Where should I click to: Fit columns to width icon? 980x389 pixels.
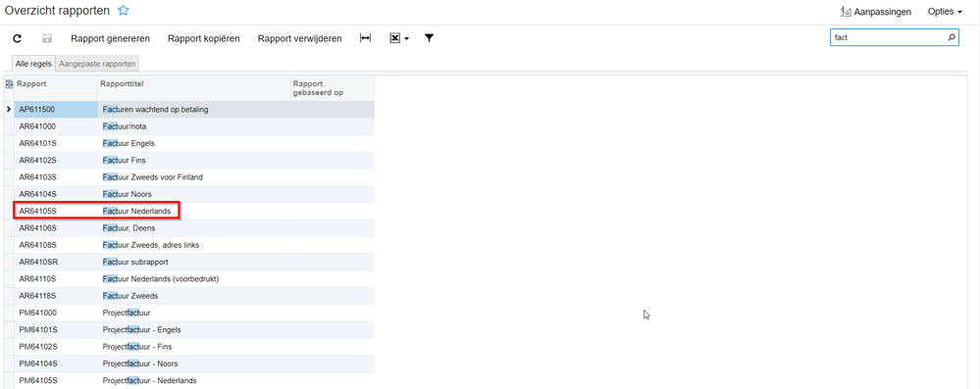pos(366,39)
